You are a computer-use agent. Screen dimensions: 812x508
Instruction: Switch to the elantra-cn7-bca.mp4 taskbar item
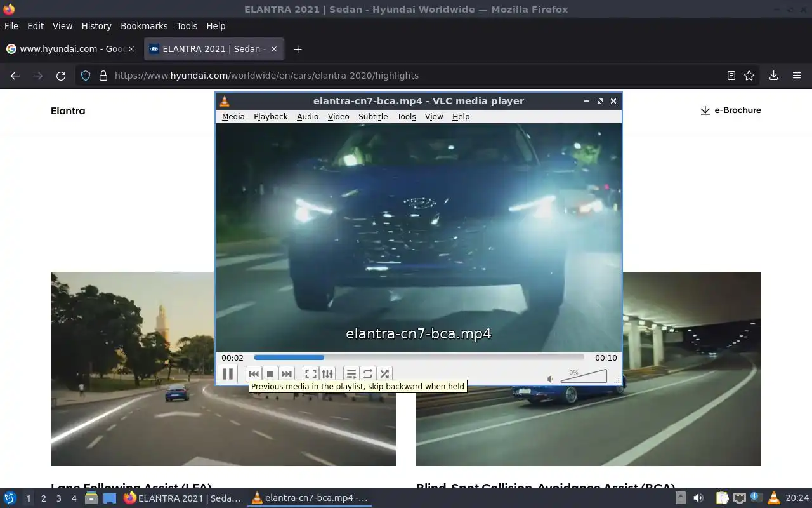click(x=310, y=498)
